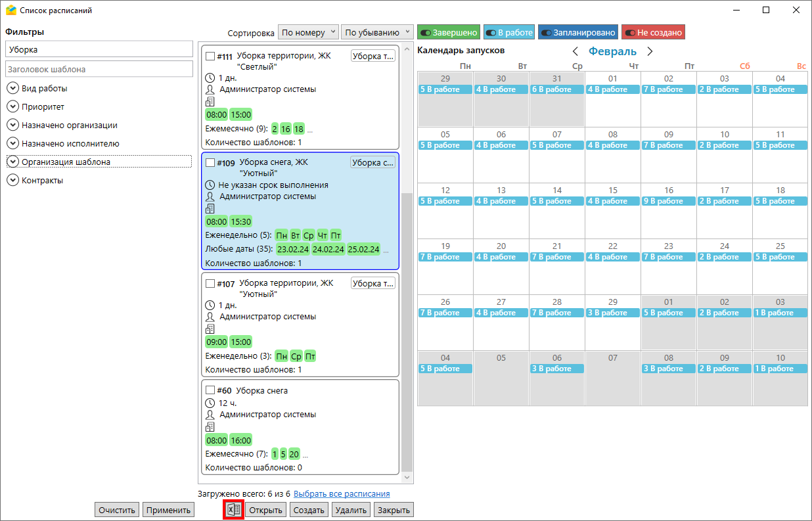Check the checkbox for schedule #111
The width and height of the screenshot is (812, 521).
210,57
